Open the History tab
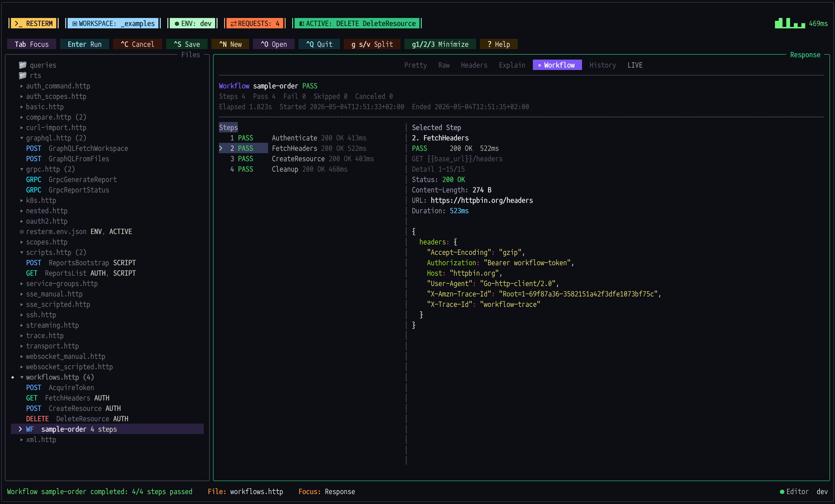 603,65
